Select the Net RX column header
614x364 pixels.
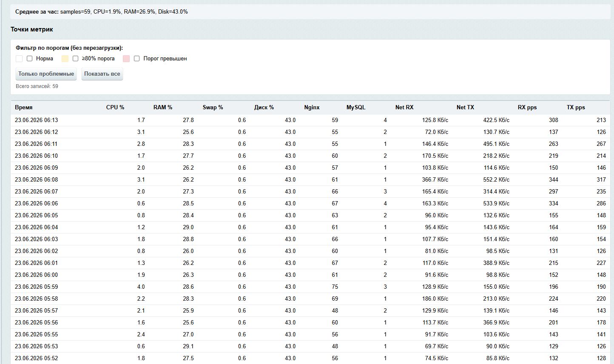[404, 108]
